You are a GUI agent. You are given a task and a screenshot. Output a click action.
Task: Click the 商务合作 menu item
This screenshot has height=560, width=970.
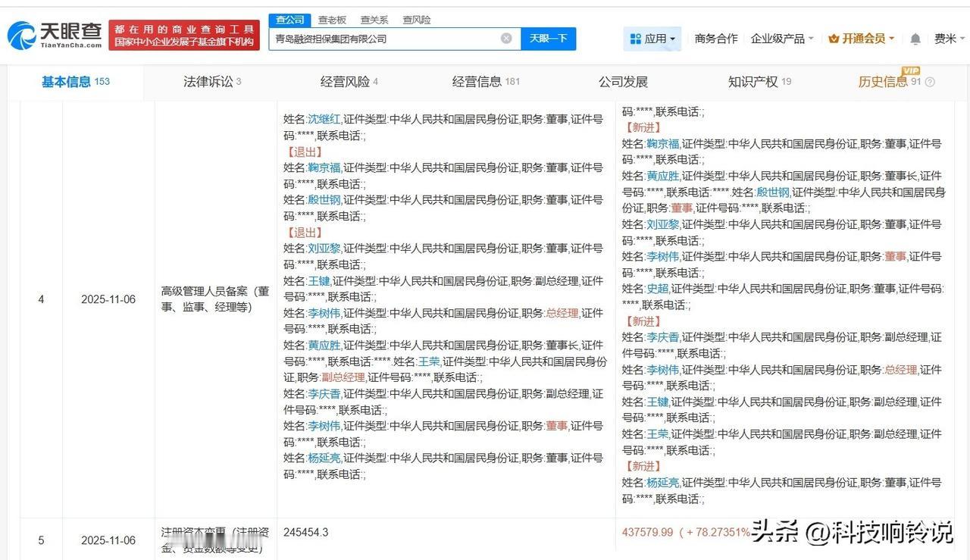point(717,38)
